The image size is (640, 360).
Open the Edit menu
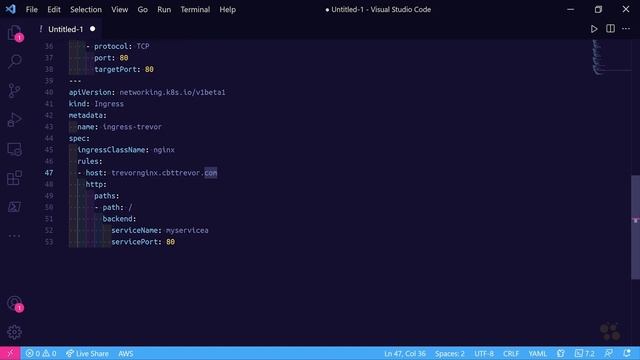(53, 9)
